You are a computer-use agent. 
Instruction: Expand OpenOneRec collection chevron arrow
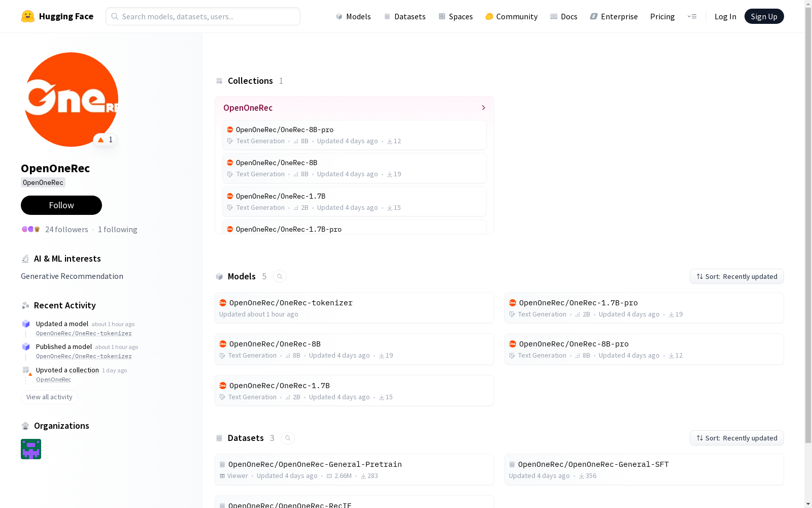(483, 108)
